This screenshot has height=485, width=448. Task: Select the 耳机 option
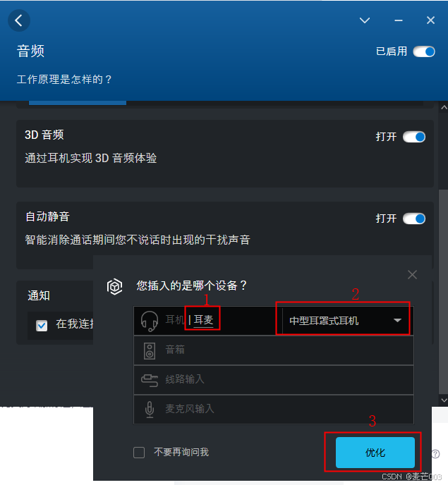(175, 319)
